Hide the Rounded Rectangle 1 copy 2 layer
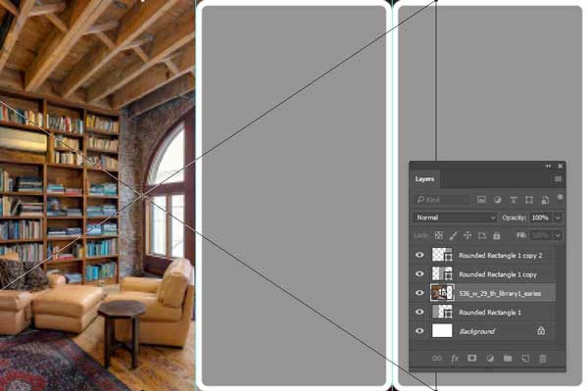Viewport: 588px width, 391px height. pos(419,255)
